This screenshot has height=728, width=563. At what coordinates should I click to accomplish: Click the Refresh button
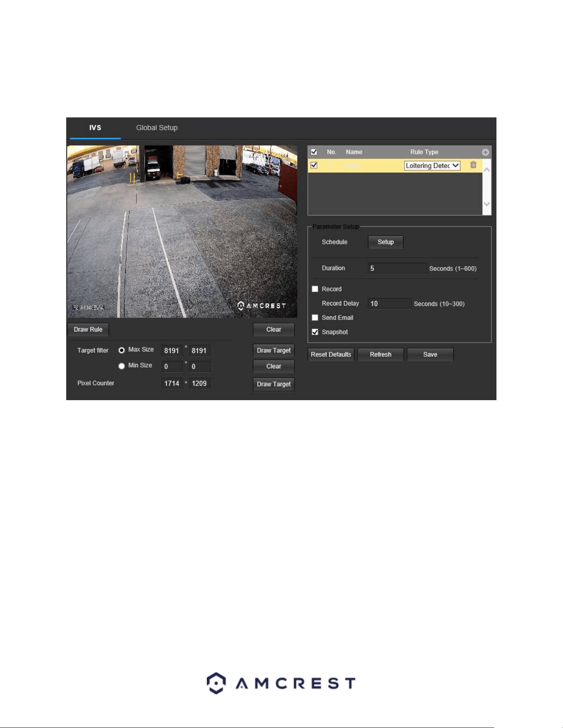[x=381, y=355]
